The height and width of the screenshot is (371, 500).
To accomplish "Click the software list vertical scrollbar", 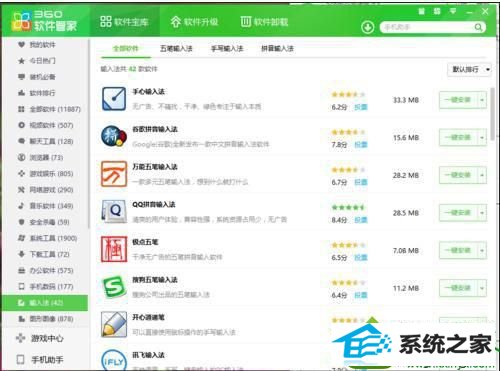I will coord(493,114).
